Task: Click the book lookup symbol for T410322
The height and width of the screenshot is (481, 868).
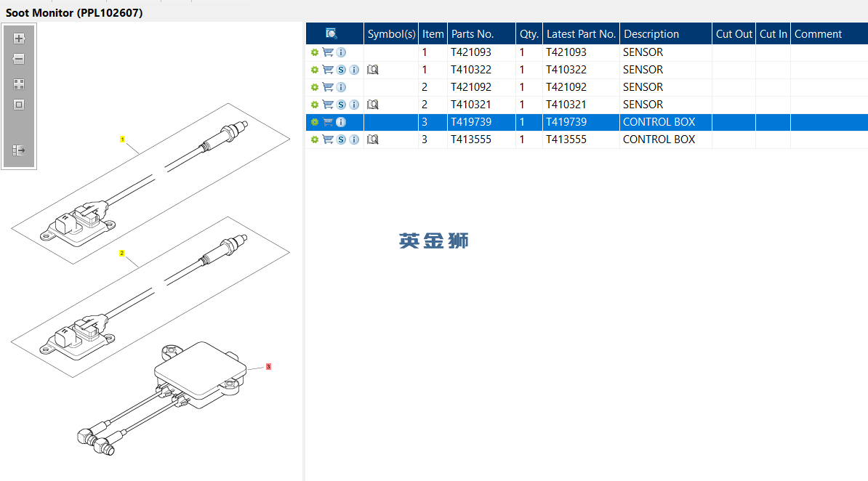Action: click(372, 70)
